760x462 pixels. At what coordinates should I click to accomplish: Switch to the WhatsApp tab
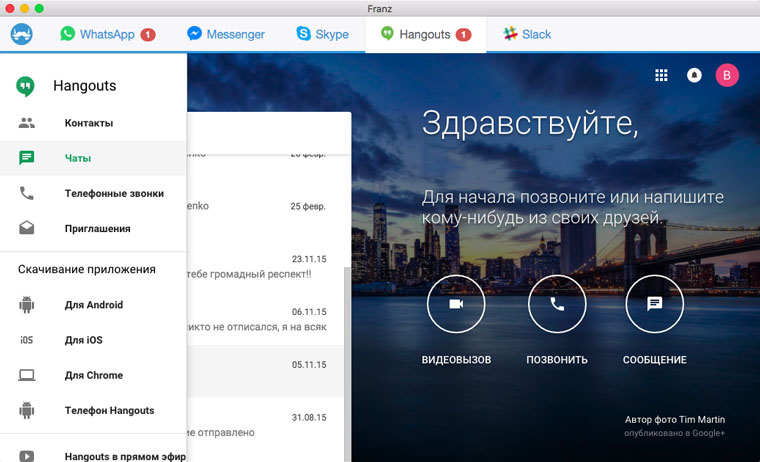point(106,34)
